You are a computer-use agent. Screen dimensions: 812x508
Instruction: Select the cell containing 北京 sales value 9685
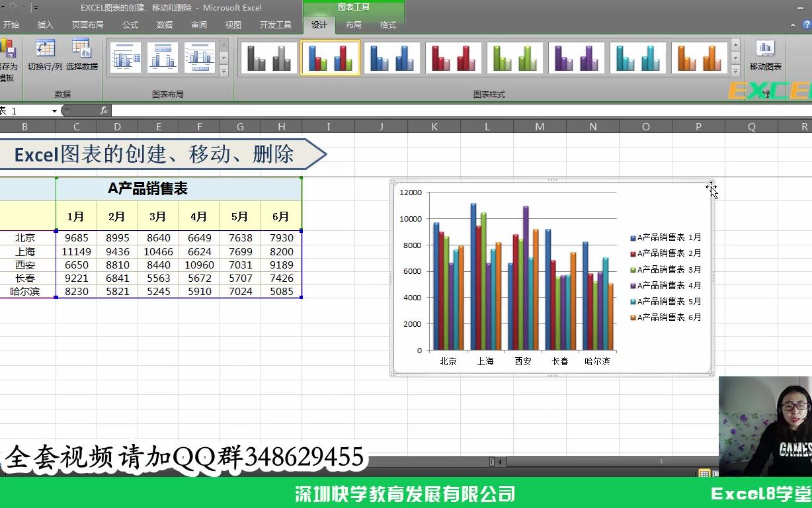76,237
